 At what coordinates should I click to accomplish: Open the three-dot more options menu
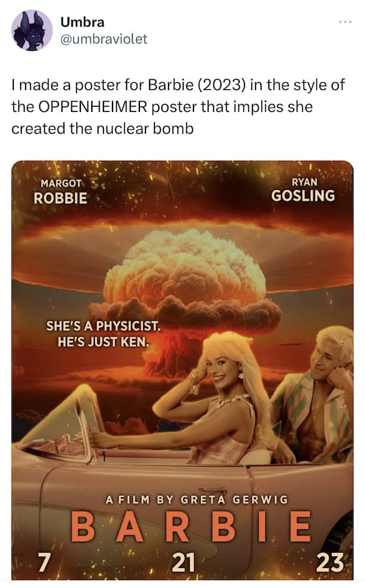coord(345,22)
